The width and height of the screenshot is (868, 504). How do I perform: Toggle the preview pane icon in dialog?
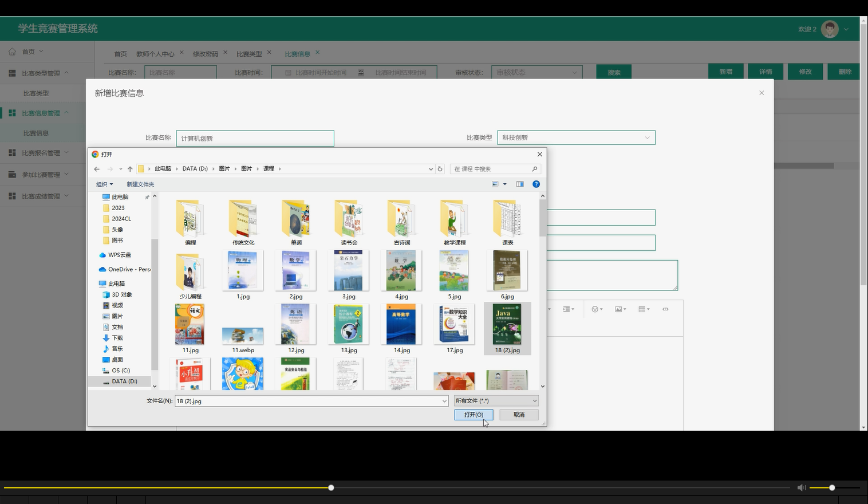click(520, 184)
